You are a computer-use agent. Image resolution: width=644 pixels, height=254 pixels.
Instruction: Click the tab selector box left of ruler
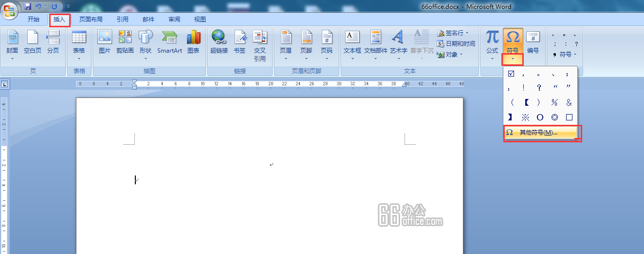[4, 84]
